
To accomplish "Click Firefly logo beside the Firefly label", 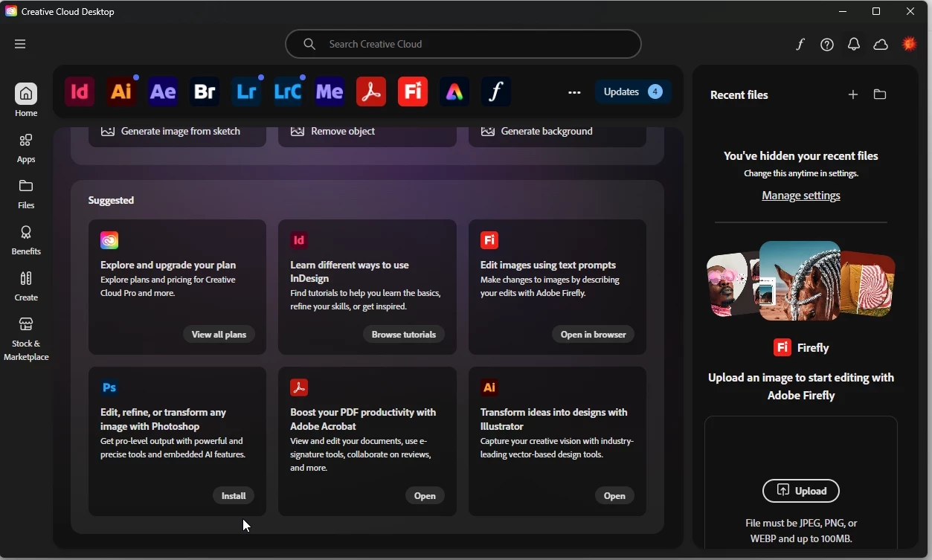I will [x=782, y=347].
